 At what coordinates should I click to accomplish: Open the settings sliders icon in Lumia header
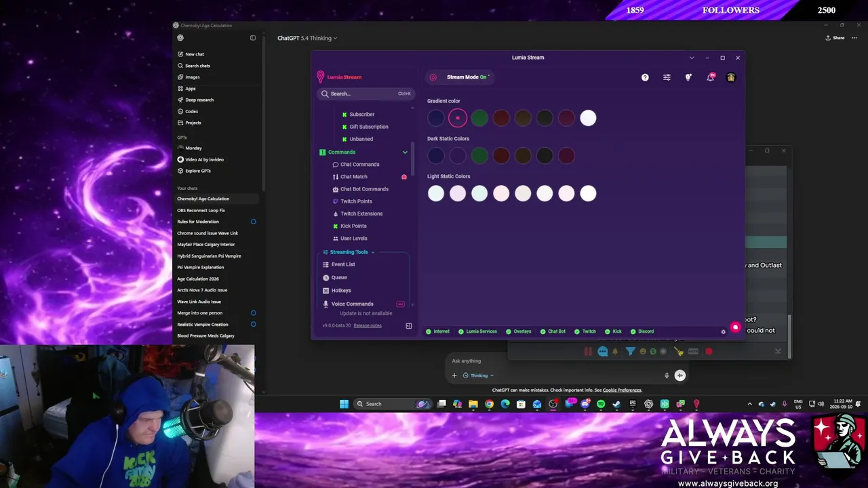point(667,77)
